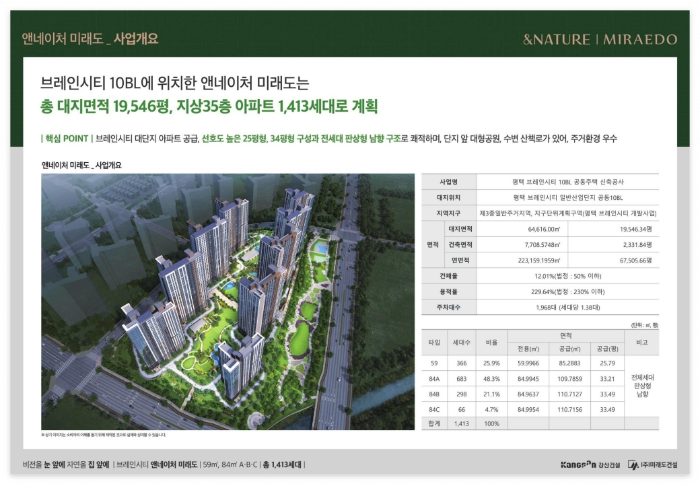Click the supply area '110.7156' cell
The height and width of the screenshot is (484, 700).
point(569,409)
